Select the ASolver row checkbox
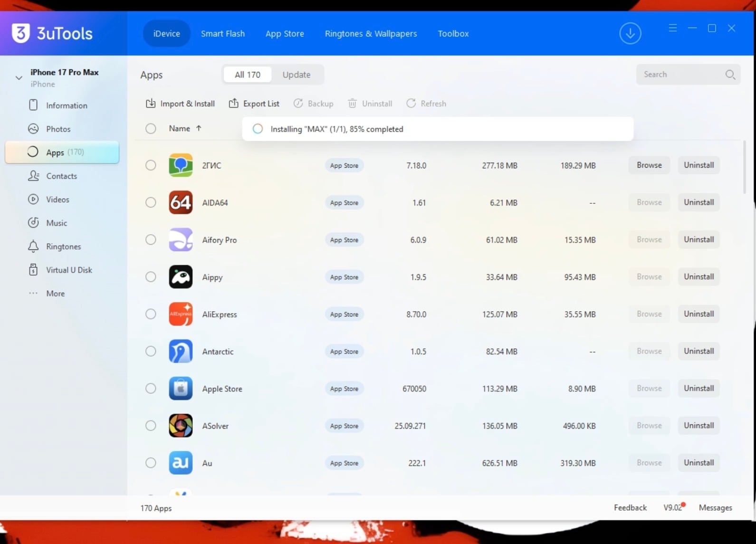Screen dimensions: 756x544 pos(151,426)
